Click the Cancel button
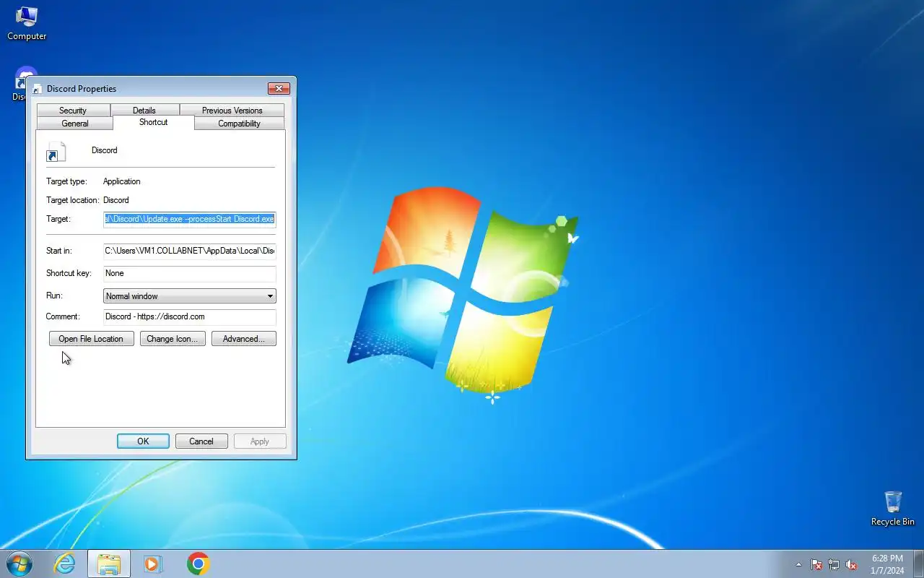Screen dimensions: 924x578 [x=201, y=441]
